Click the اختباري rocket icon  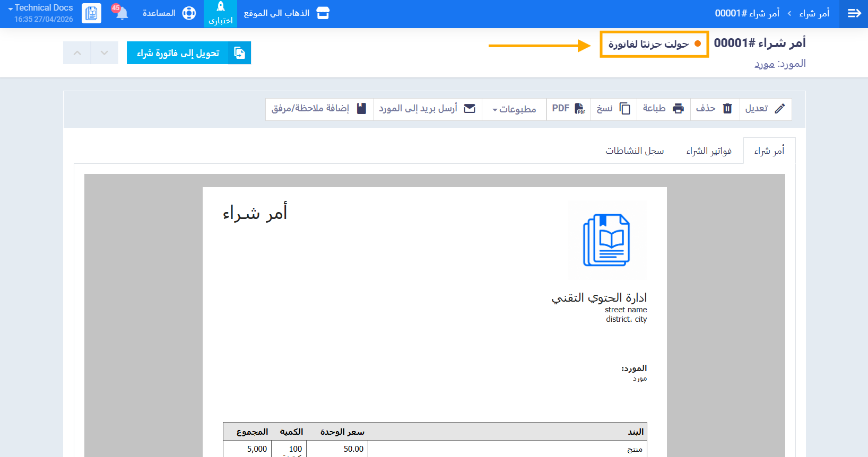(x=221, y=7)
